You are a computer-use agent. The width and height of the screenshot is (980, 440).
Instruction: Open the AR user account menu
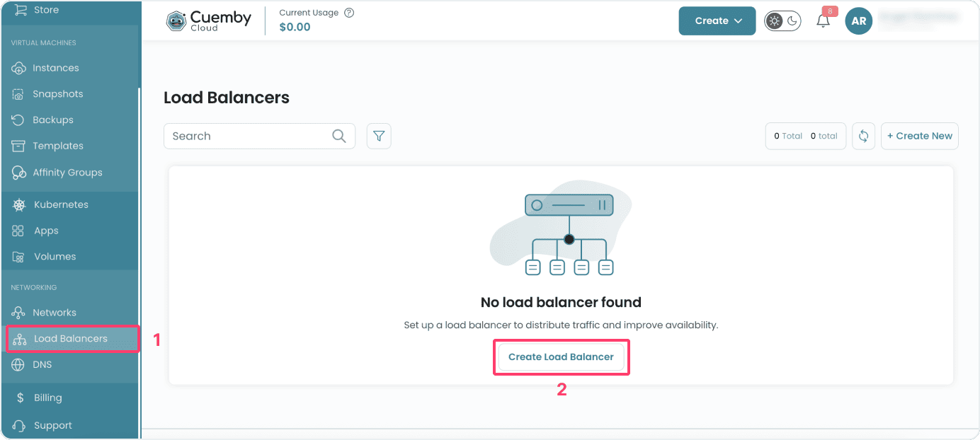tap(858, 21)
